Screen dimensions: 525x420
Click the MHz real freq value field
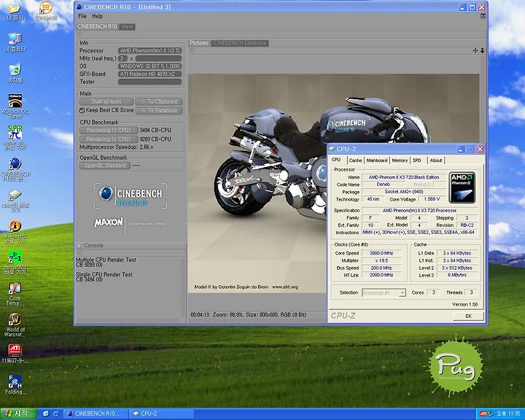point(123,58)
